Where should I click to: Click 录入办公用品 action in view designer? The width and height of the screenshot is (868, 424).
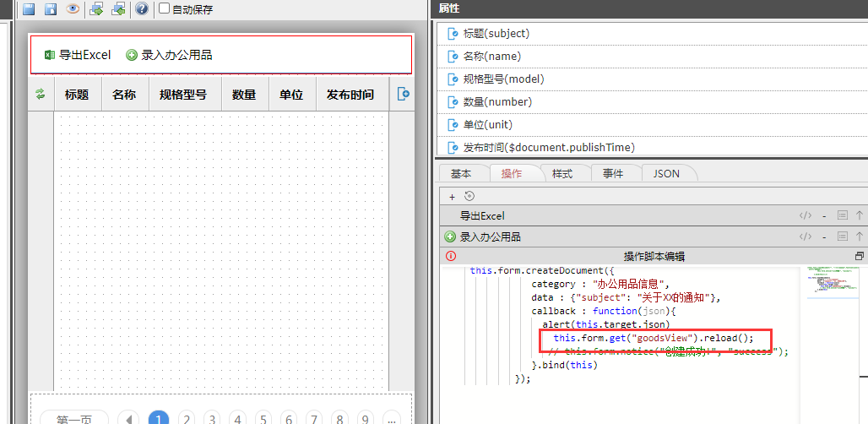(x=170, y=55)
